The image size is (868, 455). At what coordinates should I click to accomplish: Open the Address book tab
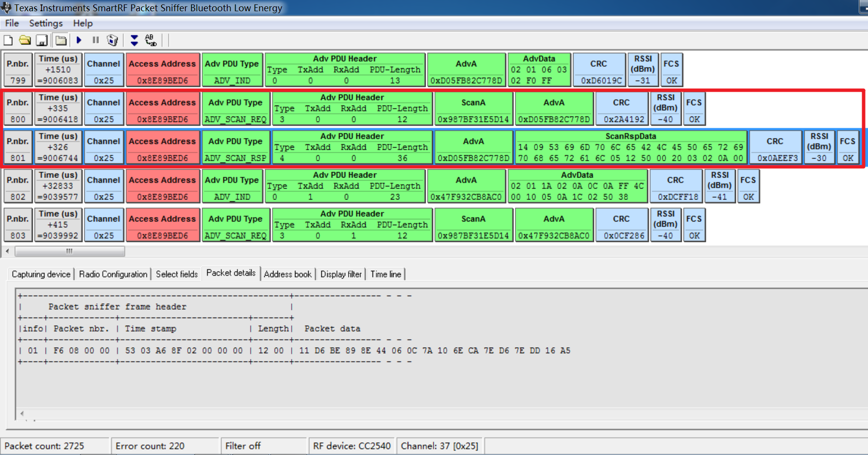288,274
